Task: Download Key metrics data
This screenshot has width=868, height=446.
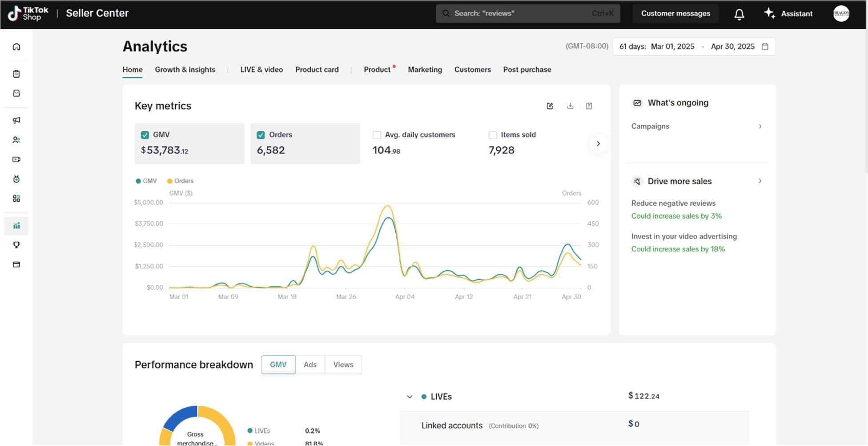Action: tap(570, 106)
